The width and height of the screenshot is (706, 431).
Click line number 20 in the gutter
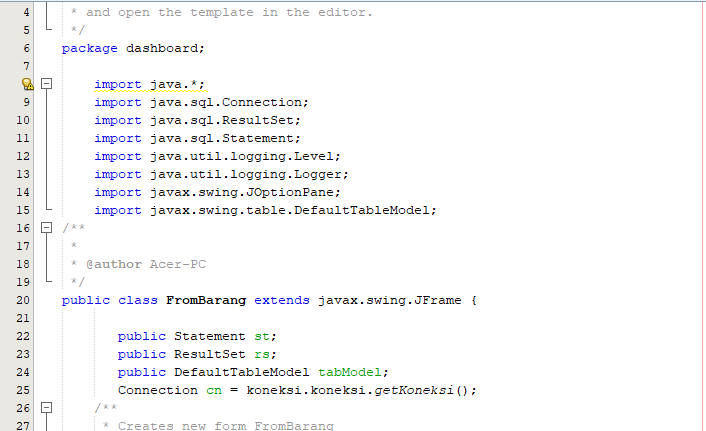click(x=23, y=300)
